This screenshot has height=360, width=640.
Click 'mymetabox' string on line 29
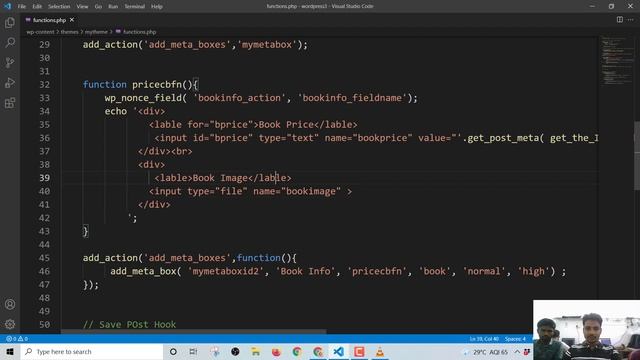(267, 44)
